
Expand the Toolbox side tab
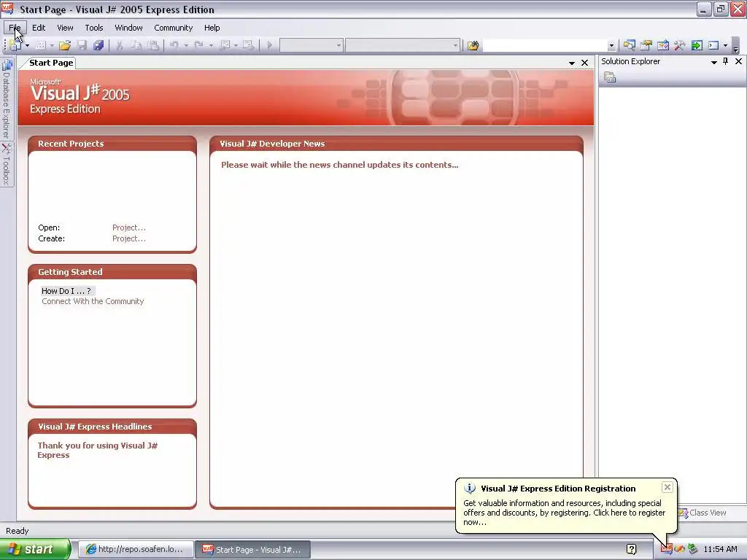click(7, 164)
